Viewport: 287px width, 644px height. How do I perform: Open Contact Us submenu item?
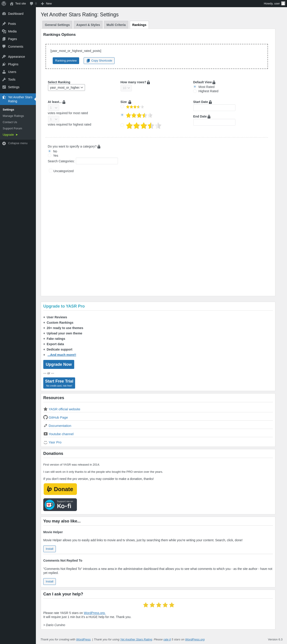10,122
